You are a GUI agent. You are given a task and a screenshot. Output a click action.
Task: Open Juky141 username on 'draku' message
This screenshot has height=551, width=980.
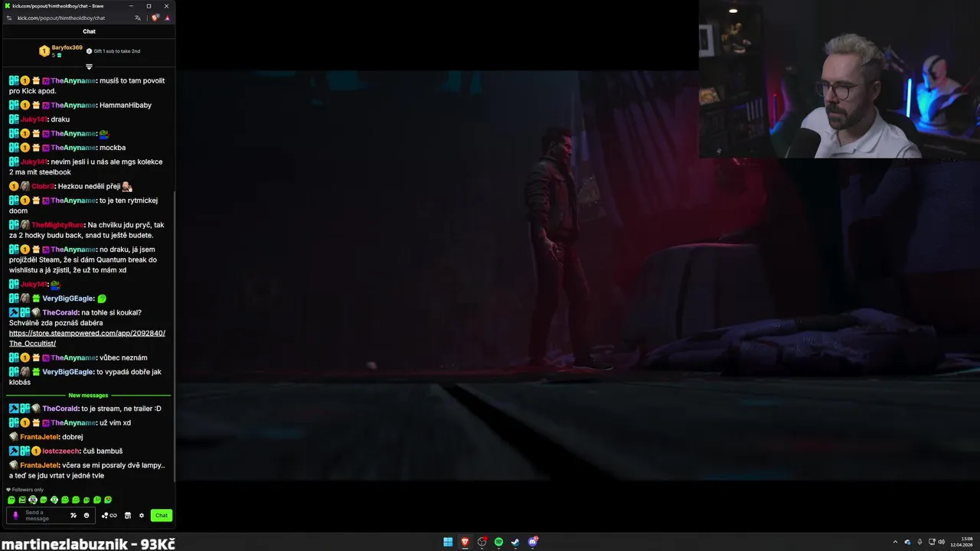tap(34, 119)
